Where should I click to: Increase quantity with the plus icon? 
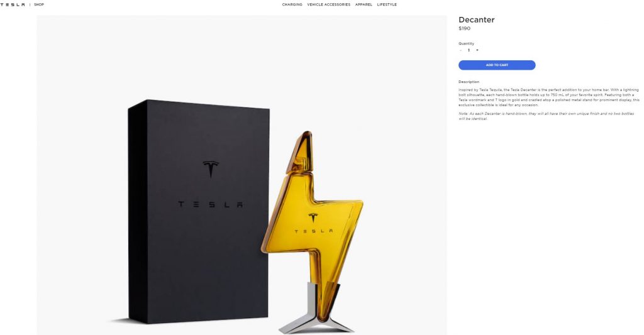click(477, 50)
